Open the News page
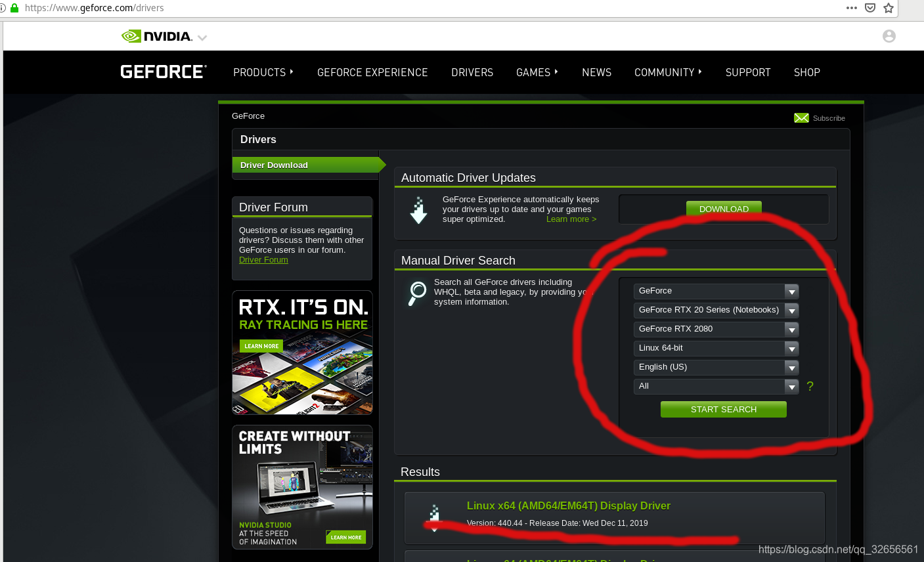The image size is (924, 562). coord(596,72)
